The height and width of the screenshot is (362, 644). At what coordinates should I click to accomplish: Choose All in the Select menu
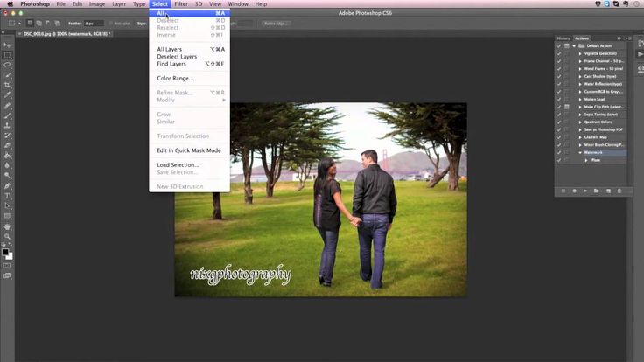pos(189,13)
